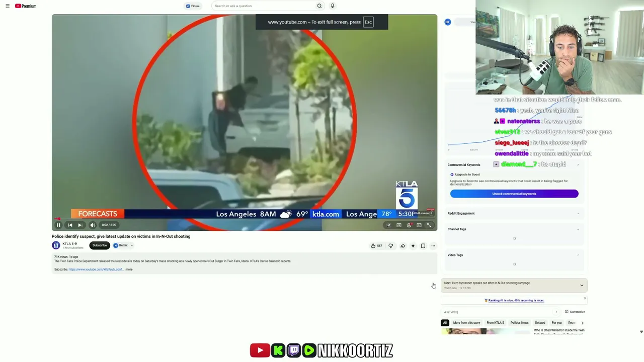This screenshot has width=644, height=362.
Task: Open the dropdown arrow beside Remix
Action: (x=132, y=245)
